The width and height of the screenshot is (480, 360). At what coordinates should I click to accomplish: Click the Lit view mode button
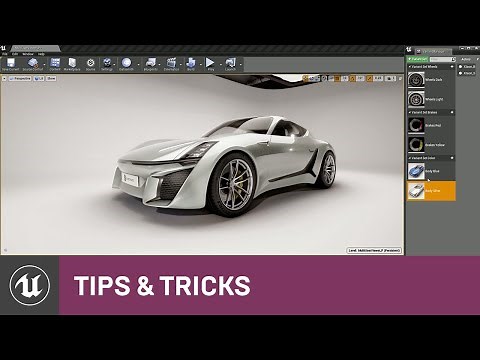[x=39, y=79]
